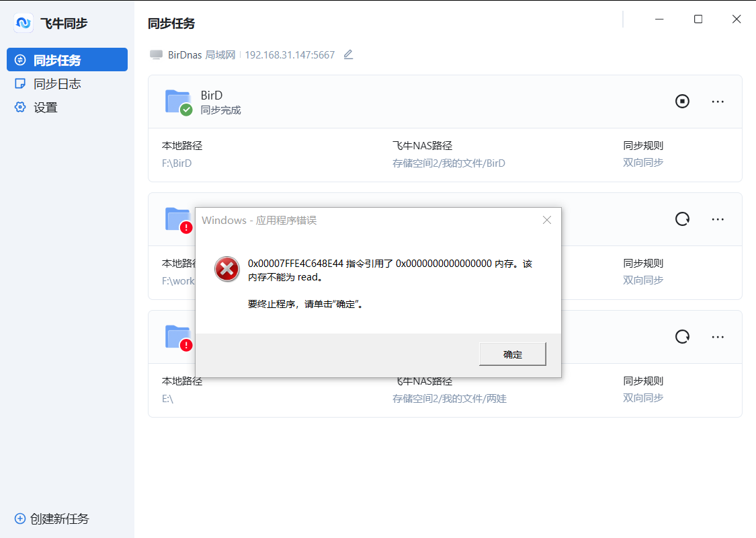Click the 双向同步 rule of the BirD task
This screenshot has width=756, height=538.
point(643,163)
